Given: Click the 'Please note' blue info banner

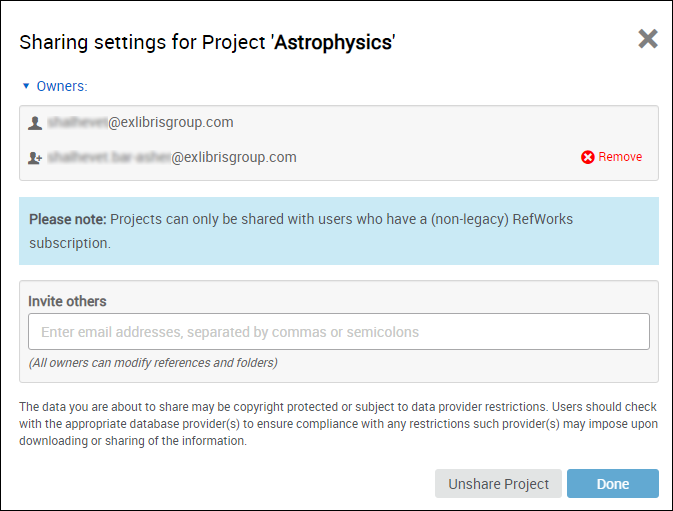Looking at the screenshot, I should 338,230.
